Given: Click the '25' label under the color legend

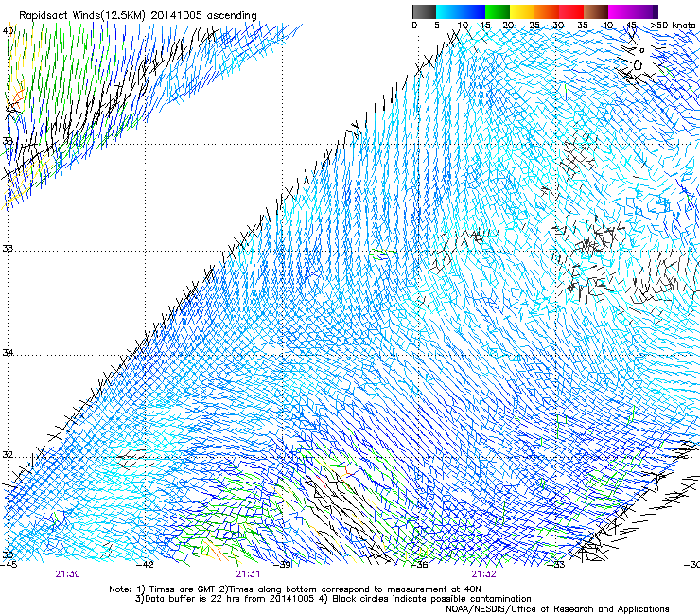Looking at the screenshot, I should [534, 26].
